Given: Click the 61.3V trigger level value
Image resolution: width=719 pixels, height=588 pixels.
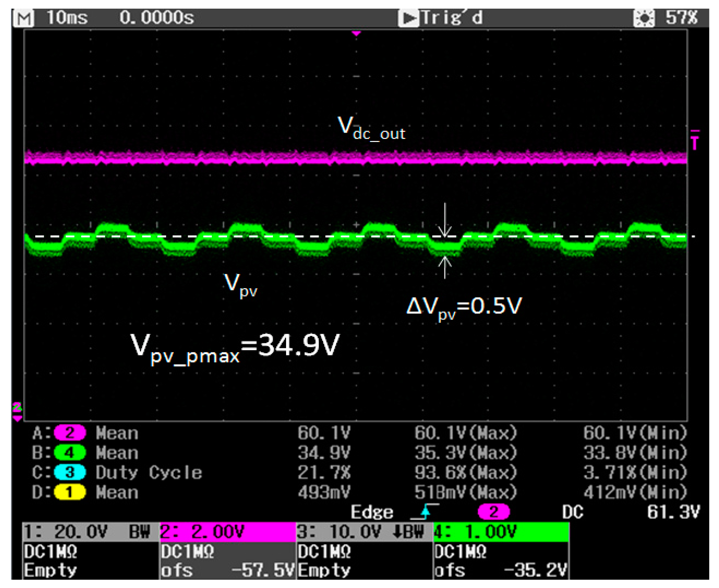Looking at the screenshot, I should (x=673, y=512).
